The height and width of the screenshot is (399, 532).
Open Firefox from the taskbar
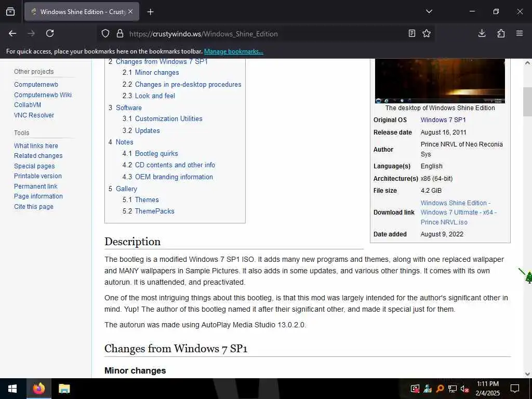click(38, 389)
